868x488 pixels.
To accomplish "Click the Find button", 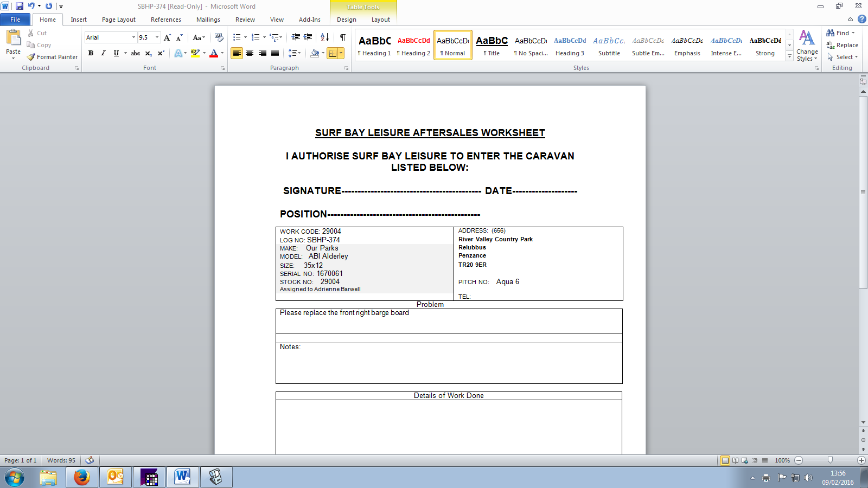I will click(x=840, y=33).
